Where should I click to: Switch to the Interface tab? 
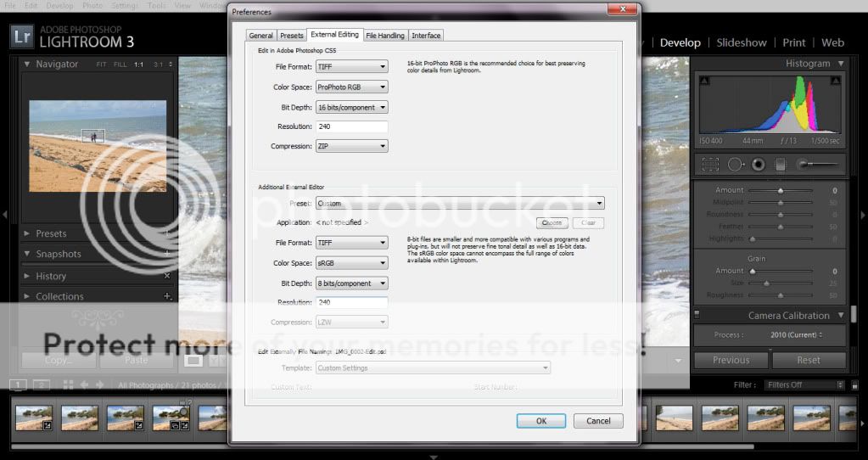[426, 36]
